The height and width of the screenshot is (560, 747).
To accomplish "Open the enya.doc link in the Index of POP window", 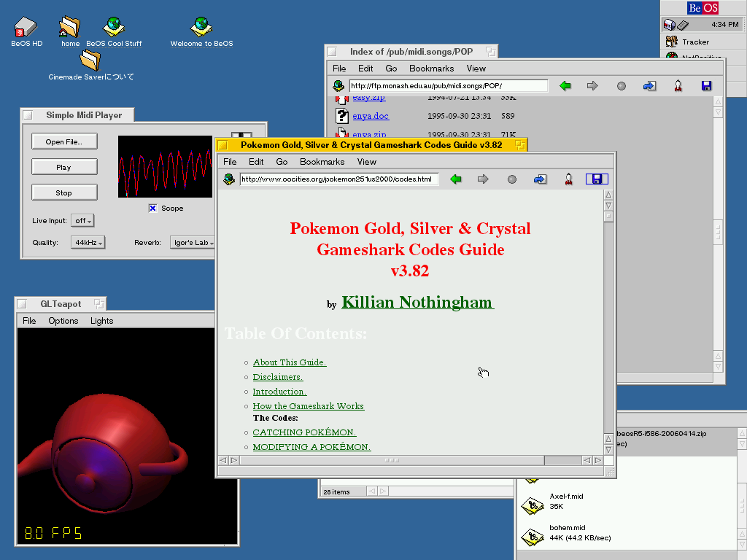I will (x=371, y=116).
